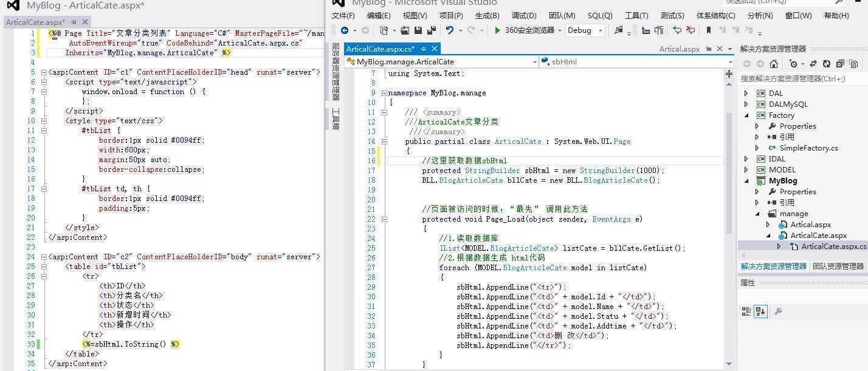Collapse the script tag block in left window
Viewport: 868px width, 371px height.
(44, 82)
